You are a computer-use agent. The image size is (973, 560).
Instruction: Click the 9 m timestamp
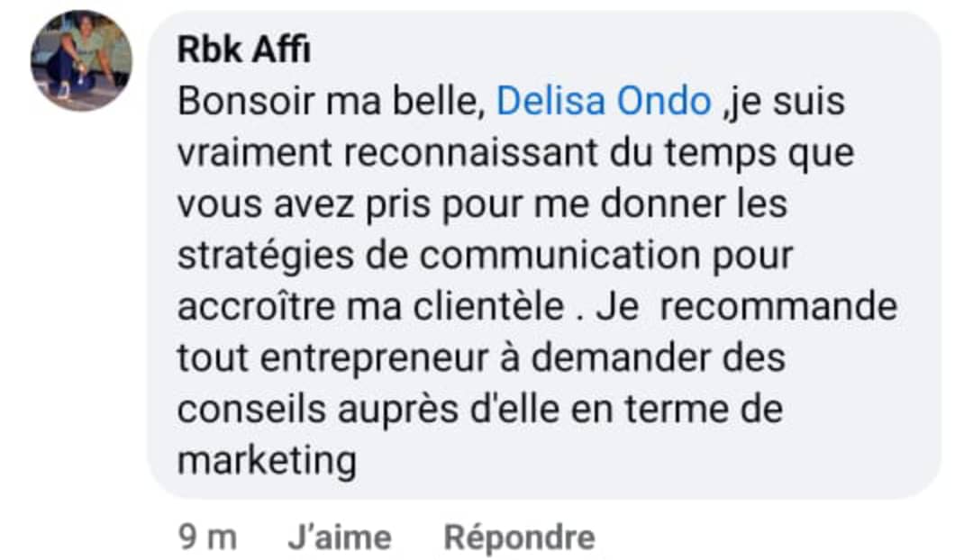pyautogui.click(x=207, y=537)
